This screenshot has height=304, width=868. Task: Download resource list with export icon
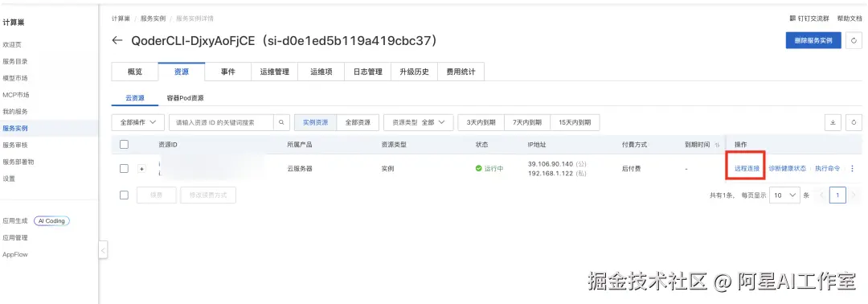[x=833, y=122]
